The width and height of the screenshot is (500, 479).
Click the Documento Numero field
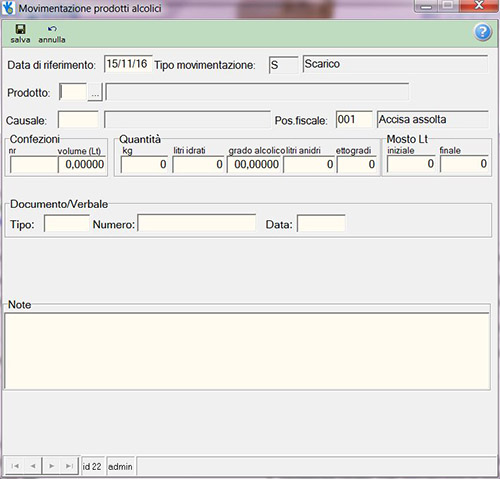[x=197, y=223]
